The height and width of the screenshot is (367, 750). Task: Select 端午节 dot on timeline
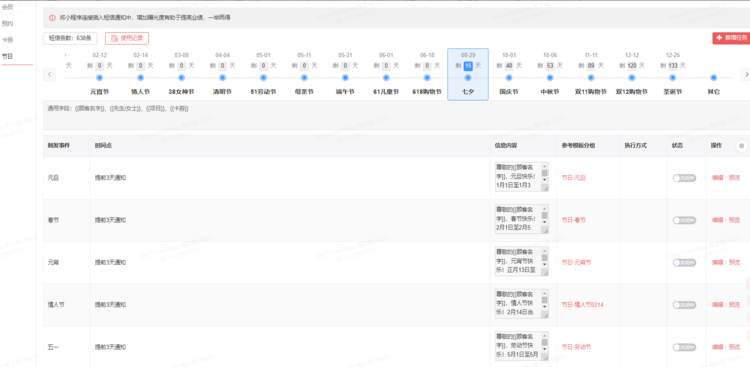[x=345, y=78]
